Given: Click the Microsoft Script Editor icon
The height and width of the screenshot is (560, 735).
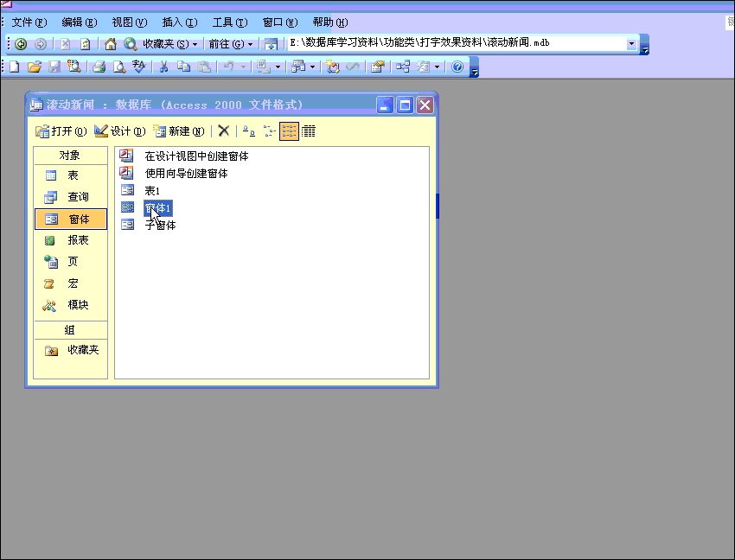Looking at the screenshot, I should coord(353,67).
